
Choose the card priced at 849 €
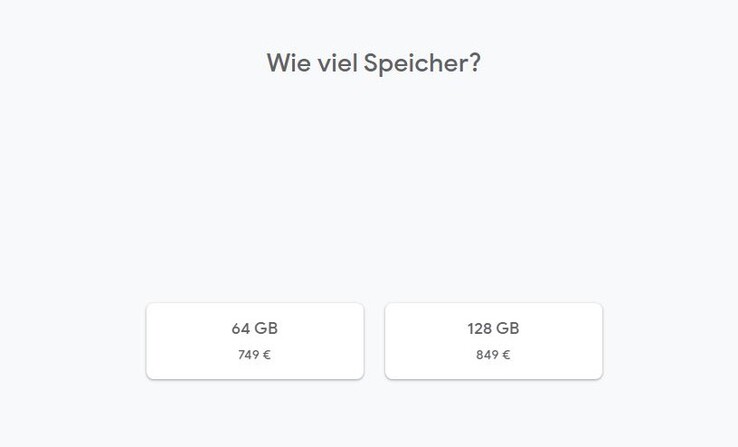tap(493, 341)
